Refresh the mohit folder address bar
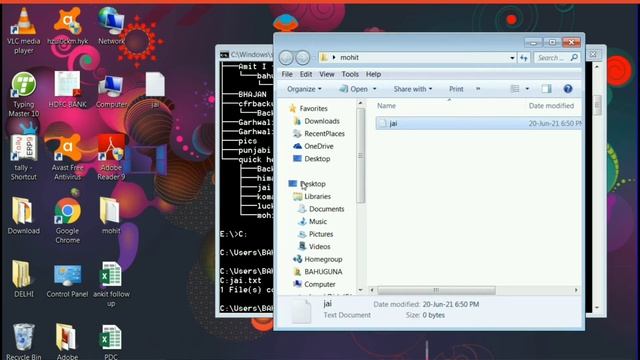Viewport: 640px width, 360px height. [x=524, y=58]
